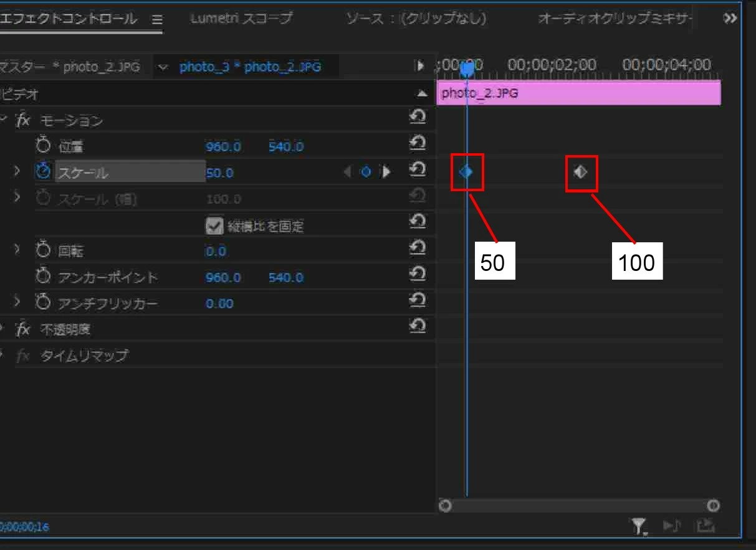The width and height of the screenshot is (756, 550).
Task: Select マスター * photo_2.JPG tab
Action: click(x=70, y=67)
